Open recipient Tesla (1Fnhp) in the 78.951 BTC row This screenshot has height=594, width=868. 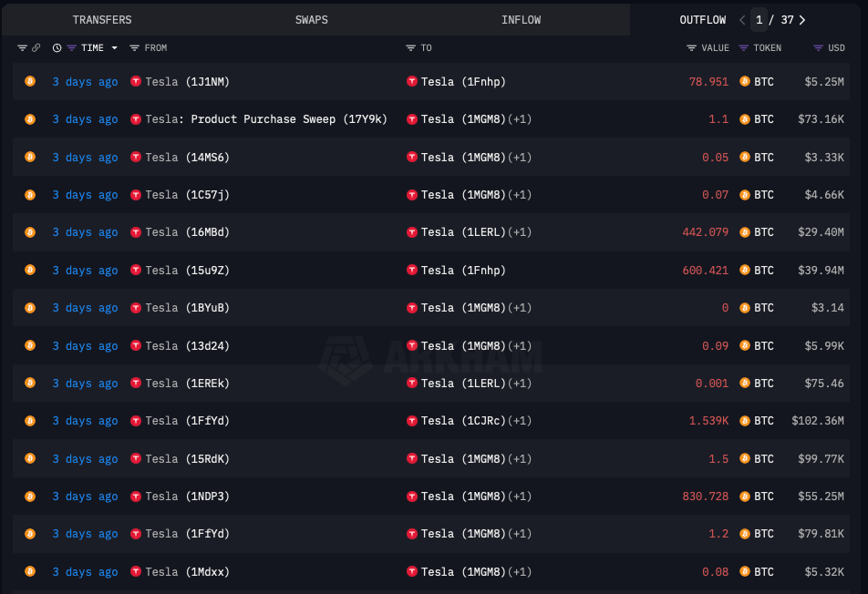point(463,82)
